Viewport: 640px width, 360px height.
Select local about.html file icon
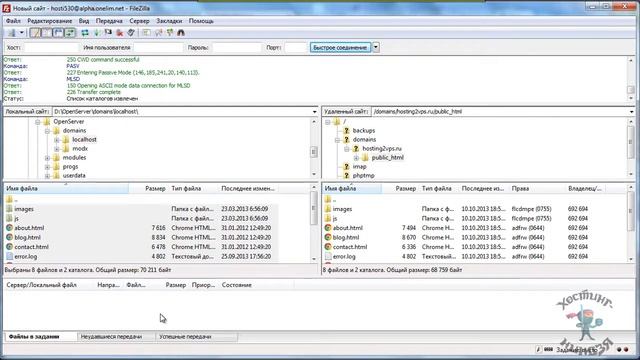[9, 228]
